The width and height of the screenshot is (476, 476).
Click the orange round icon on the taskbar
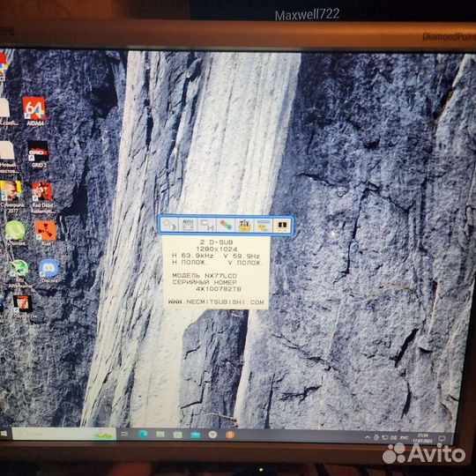point(230,435)
